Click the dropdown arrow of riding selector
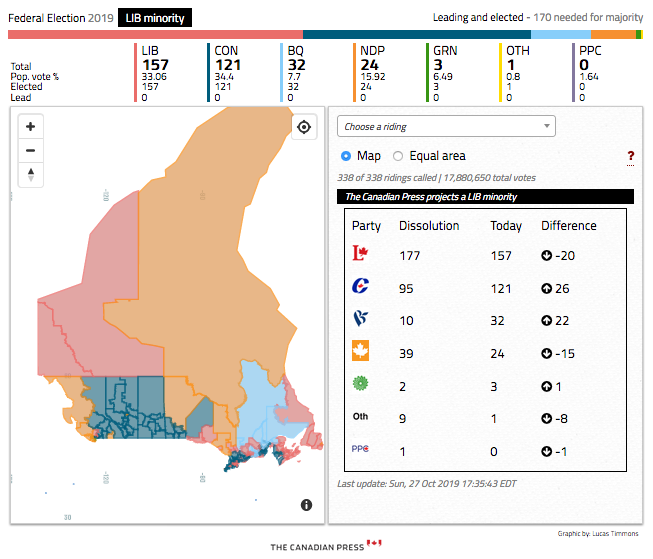The image size is (653, 559). (546, 126)
